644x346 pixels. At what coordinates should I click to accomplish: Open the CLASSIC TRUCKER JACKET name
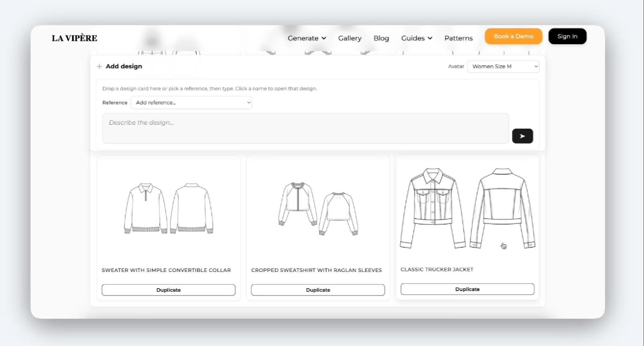click(x=437, y=269)
